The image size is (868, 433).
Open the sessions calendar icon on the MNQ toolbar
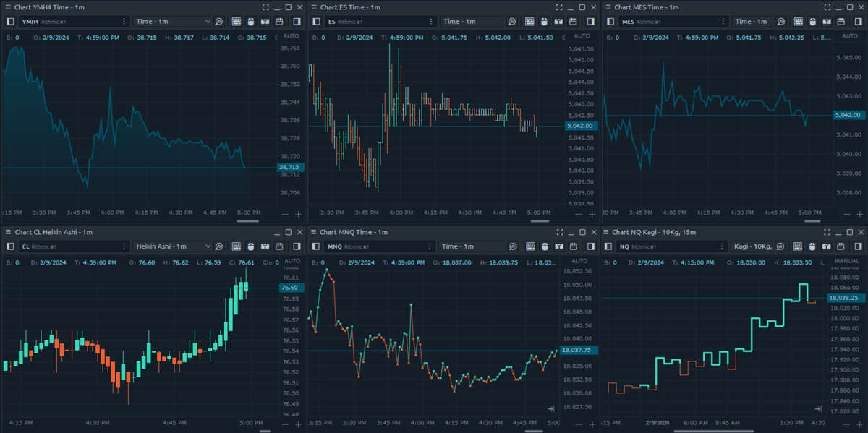pos(572,246)
